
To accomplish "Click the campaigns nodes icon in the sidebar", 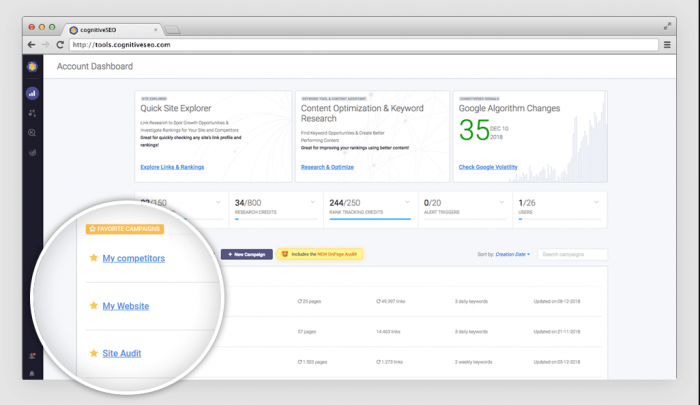I will point(32,113).
